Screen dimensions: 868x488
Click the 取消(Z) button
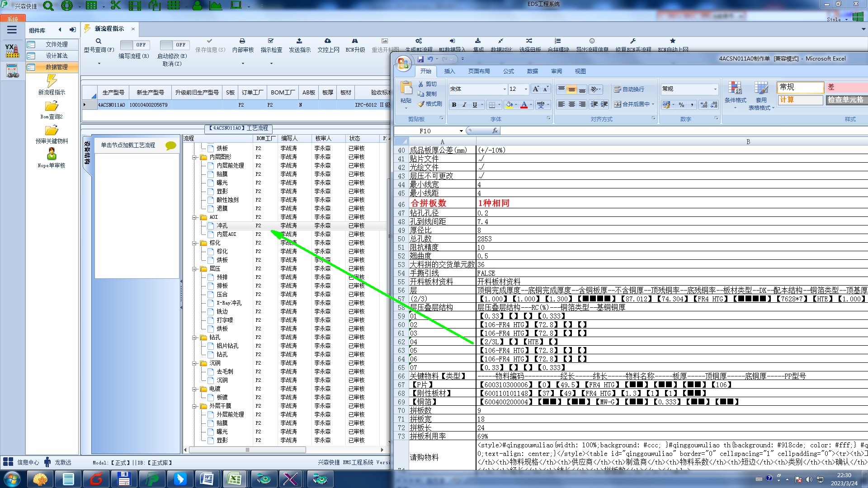172,64
